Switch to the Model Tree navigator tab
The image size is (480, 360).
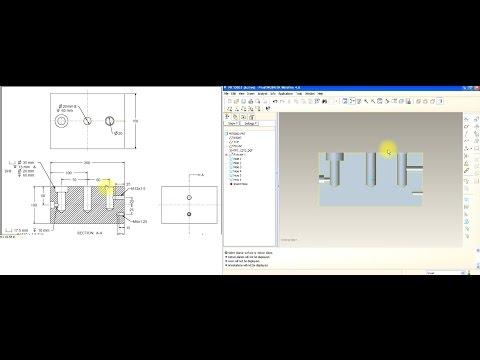[227, 117]
